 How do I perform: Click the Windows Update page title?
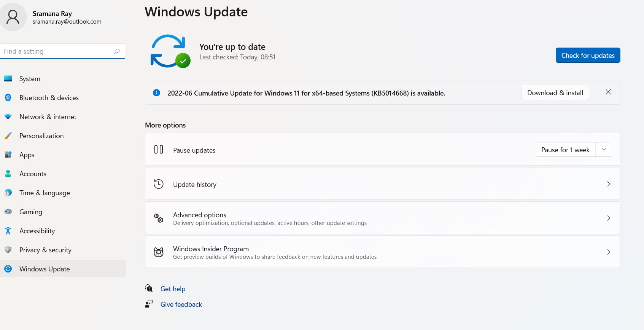click(196, 12)
